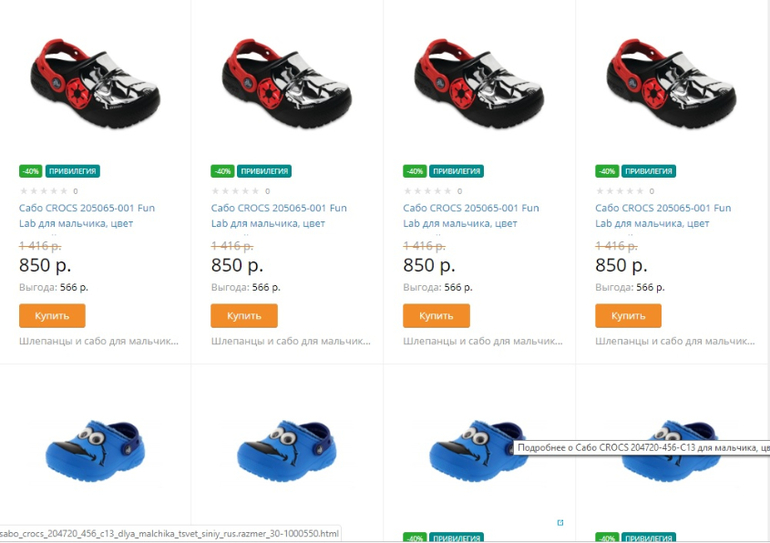This screenshot has height=543, width=770.
Task: Open the first black Star Wars clog image
Action: 95,83
